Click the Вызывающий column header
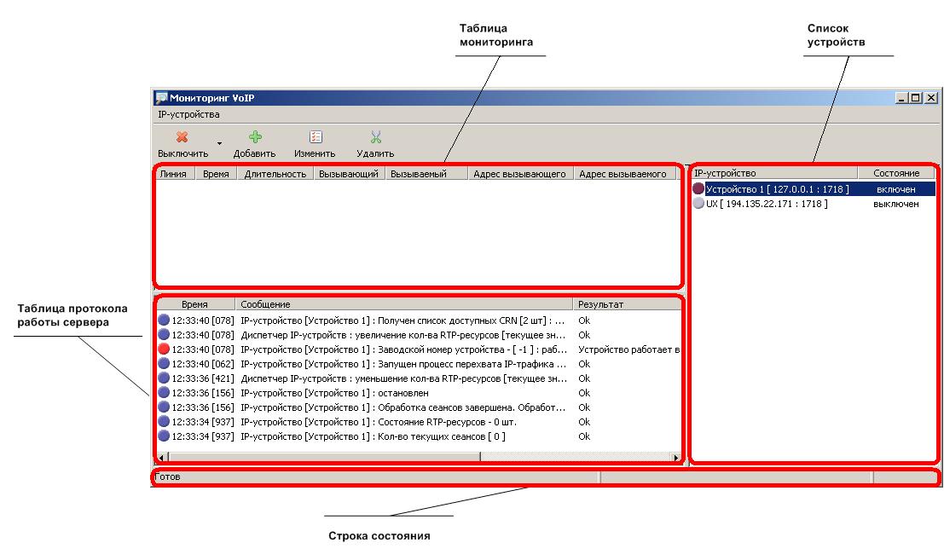944x560 pixels. click(349, 174)
